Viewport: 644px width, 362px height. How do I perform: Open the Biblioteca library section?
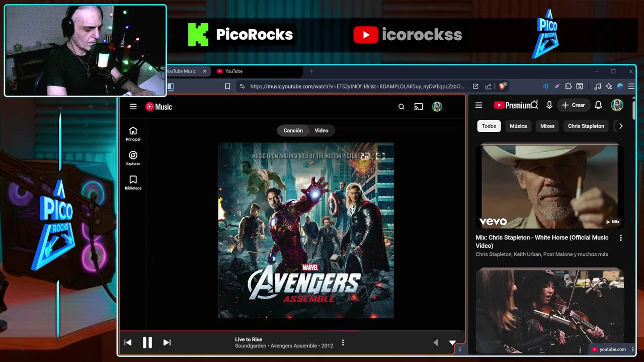pos(133,183)
